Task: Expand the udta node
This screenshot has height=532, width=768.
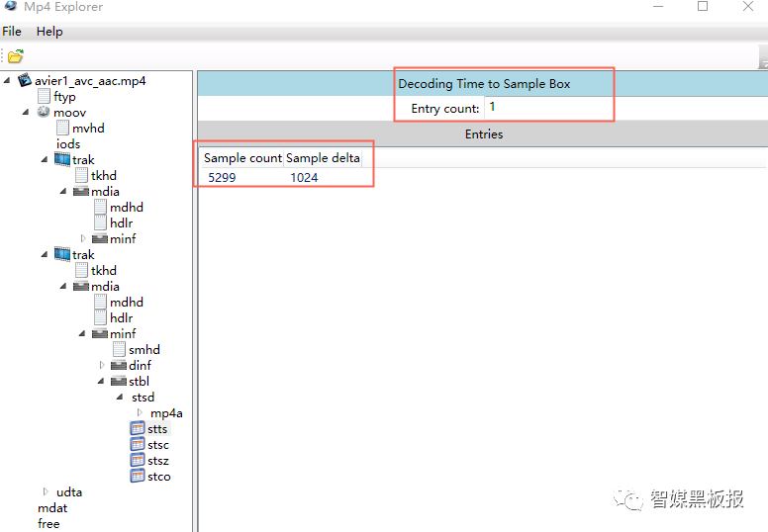Action: coord(46,491)
